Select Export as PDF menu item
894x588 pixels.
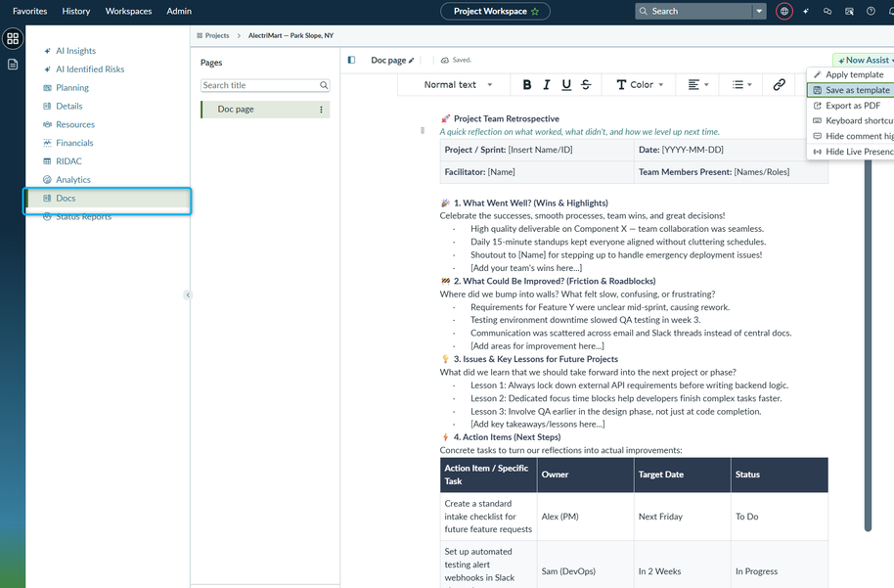[x=852, y=106]
